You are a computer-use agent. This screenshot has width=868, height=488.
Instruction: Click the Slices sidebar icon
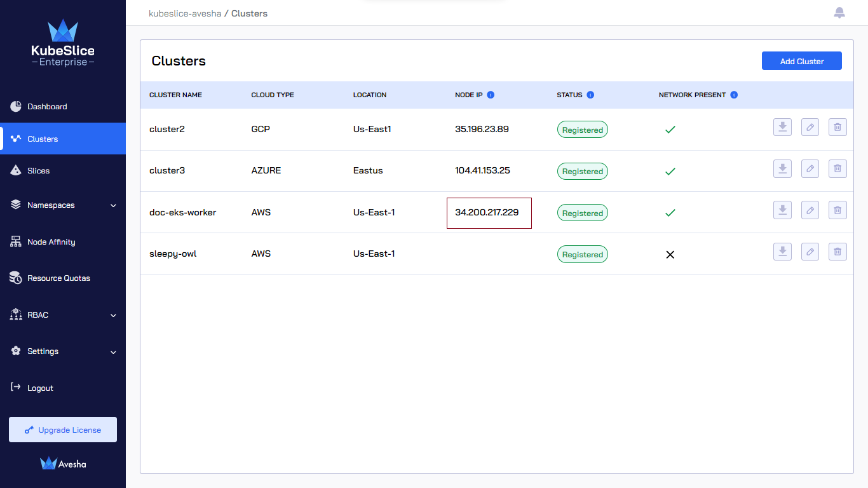pyautogui.click(x=16, y=170)
